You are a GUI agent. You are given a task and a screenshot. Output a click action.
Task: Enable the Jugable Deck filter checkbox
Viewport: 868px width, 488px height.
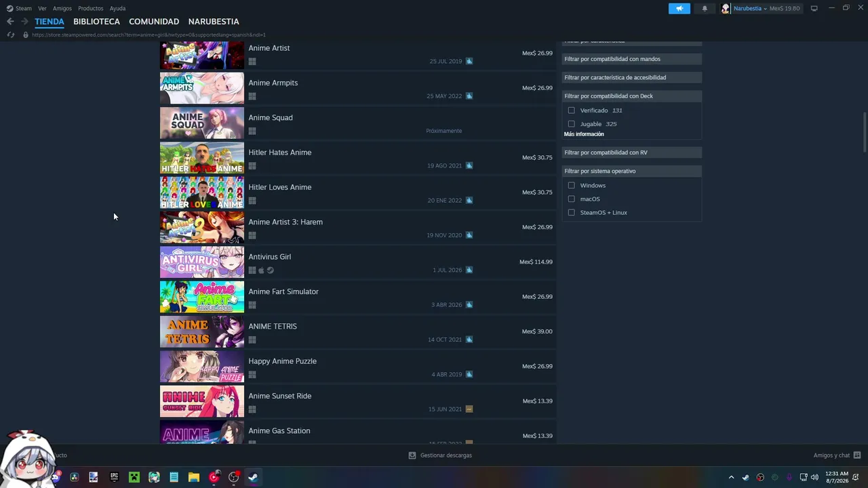coord(572,124)
